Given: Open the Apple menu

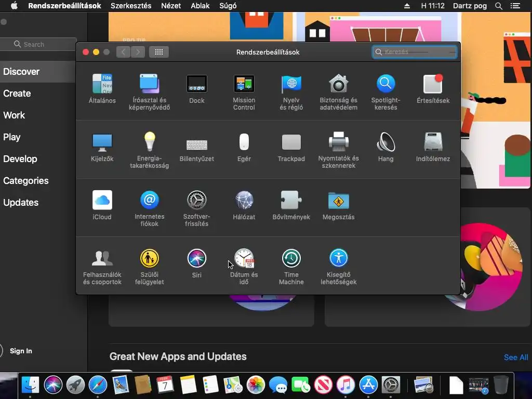Looking at the screenshot, I should coord(14,6).
